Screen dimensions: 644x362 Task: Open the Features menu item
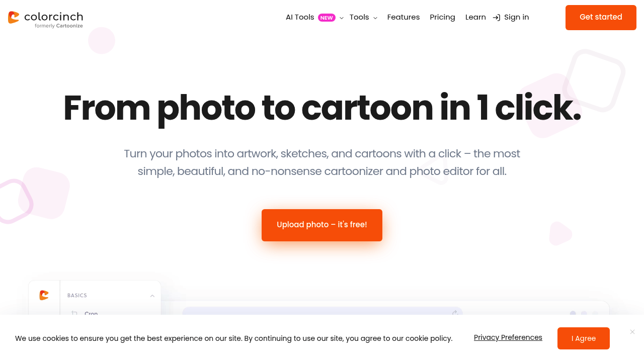404,17
